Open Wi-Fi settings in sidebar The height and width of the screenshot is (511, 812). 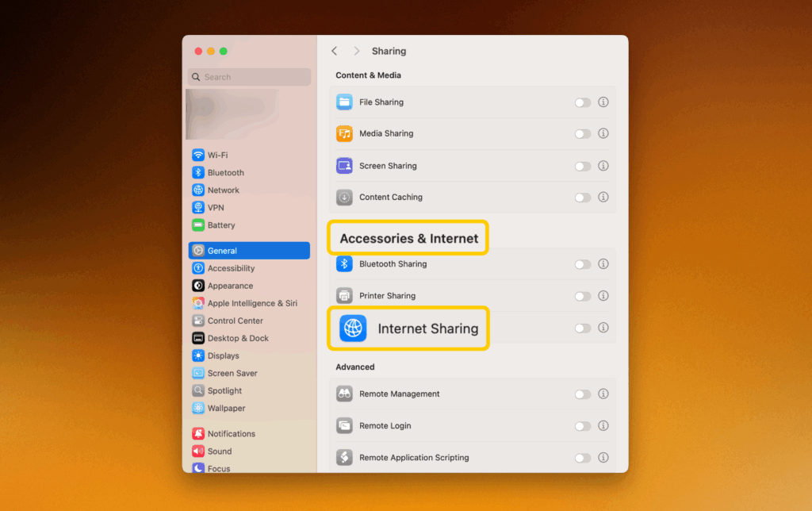tap(217, 156)
